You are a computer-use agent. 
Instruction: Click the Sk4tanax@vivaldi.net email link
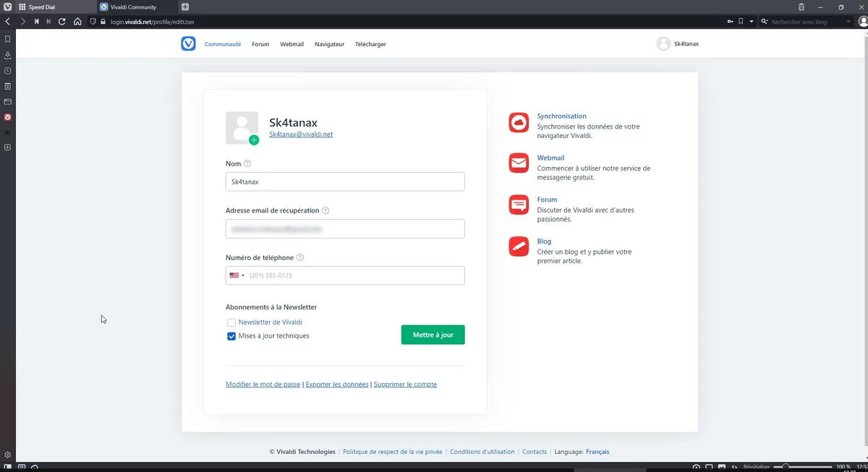(301, 134)
